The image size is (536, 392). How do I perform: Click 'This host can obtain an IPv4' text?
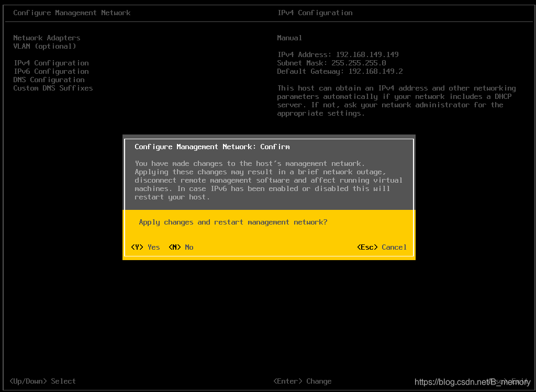point(335,88)
